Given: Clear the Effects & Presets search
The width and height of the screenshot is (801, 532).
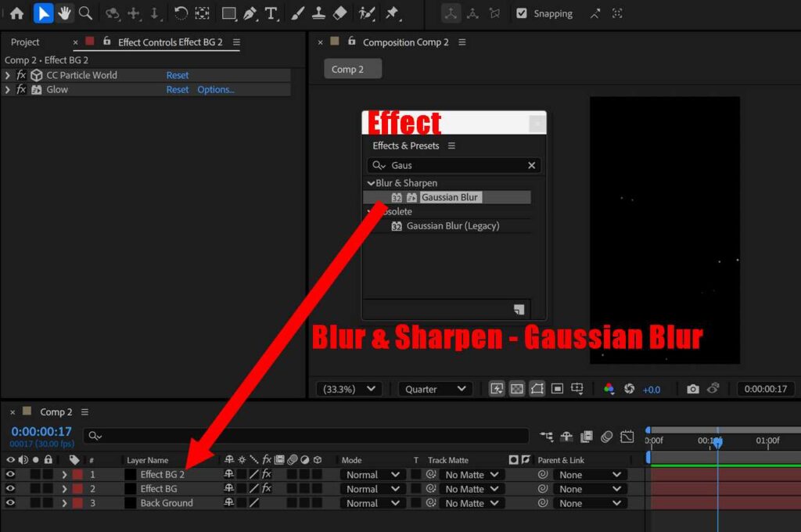Looking at the screenshot, I should click(x=531, y=165).
